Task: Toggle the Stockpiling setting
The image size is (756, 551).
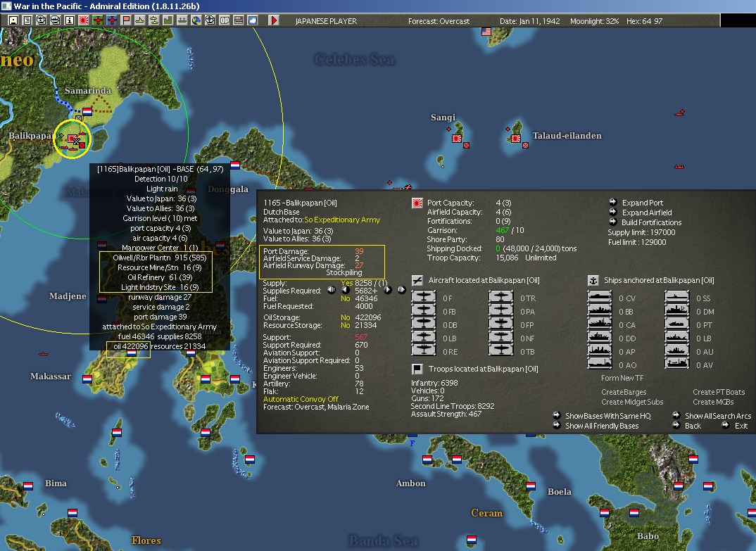Action: [x=344, y=272]
